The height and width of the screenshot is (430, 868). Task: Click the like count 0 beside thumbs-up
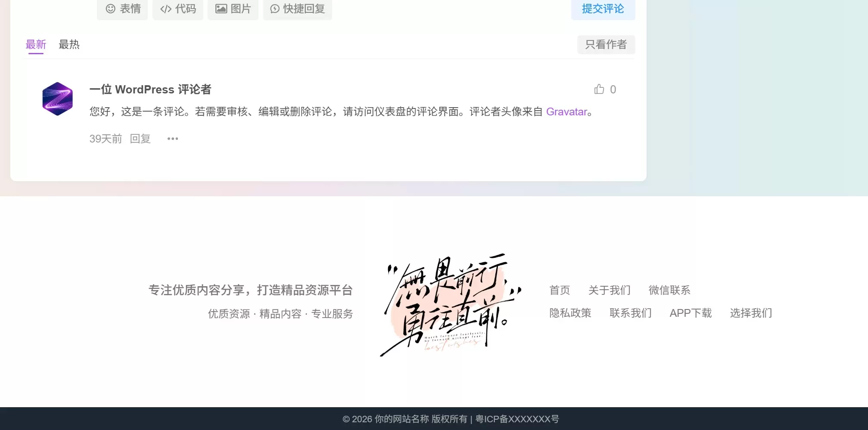pyautogui.click(x=613, y=90)
